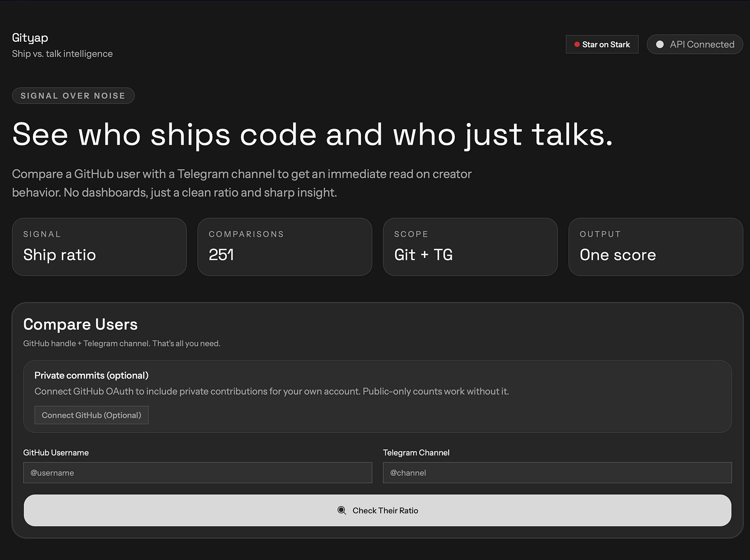Click the Star on Stark button

click(602, 44)
